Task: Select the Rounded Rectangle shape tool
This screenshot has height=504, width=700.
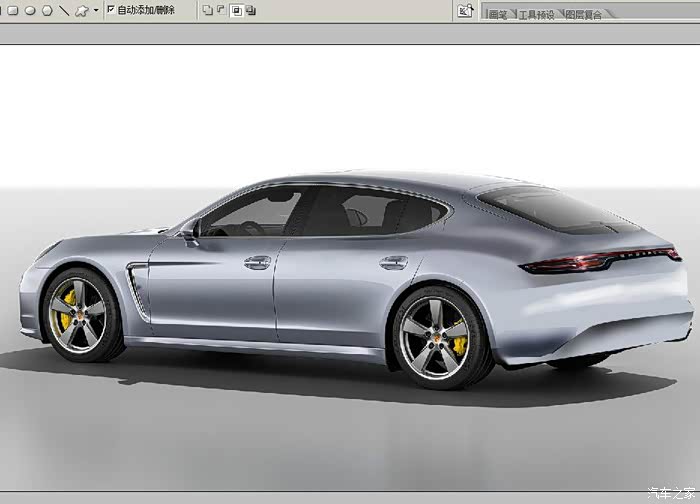Action: pos(13,10)
